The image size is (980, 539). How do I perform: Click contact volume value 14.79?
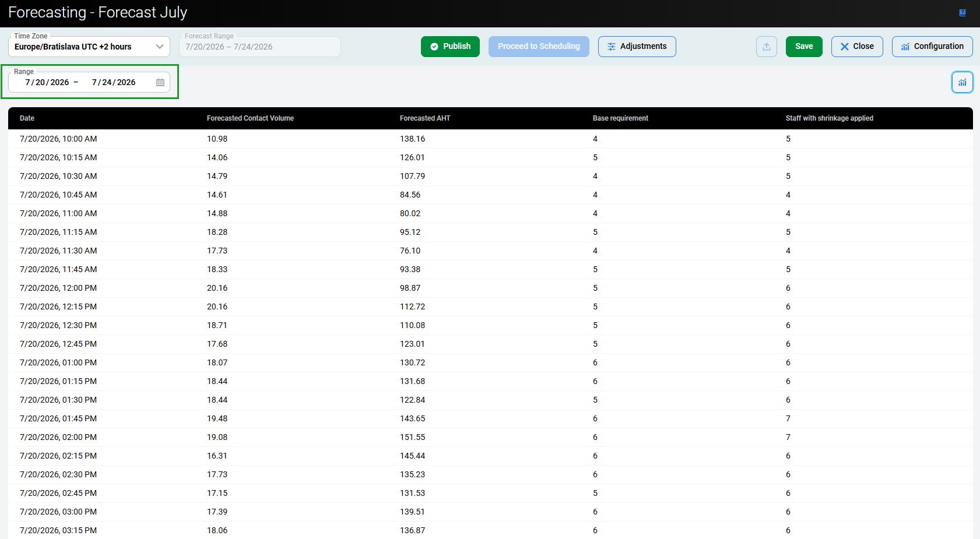coord(217,177)
